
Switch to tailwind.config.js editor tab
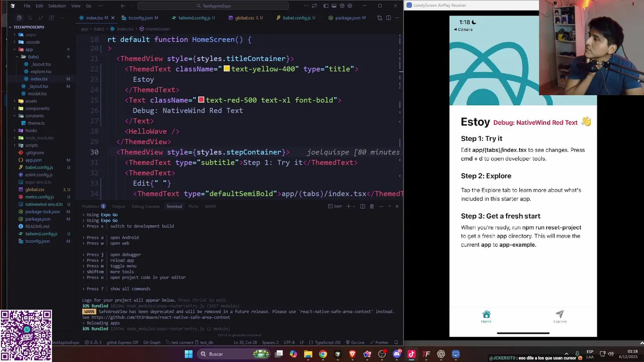click(x=194, y=18)
